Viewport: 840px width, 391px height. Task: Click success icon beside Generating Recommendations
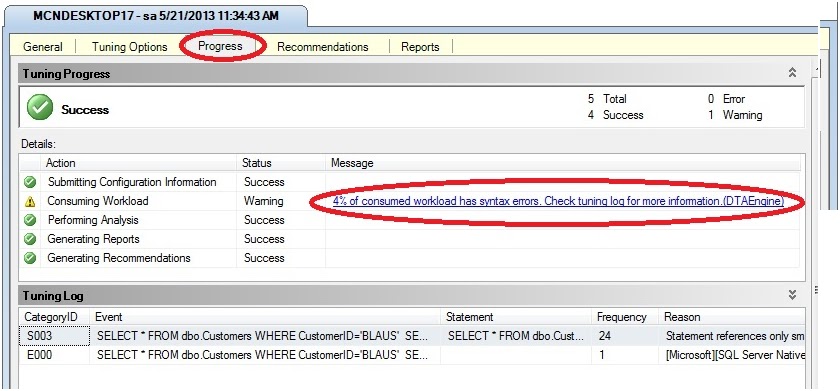pos(30,258)
